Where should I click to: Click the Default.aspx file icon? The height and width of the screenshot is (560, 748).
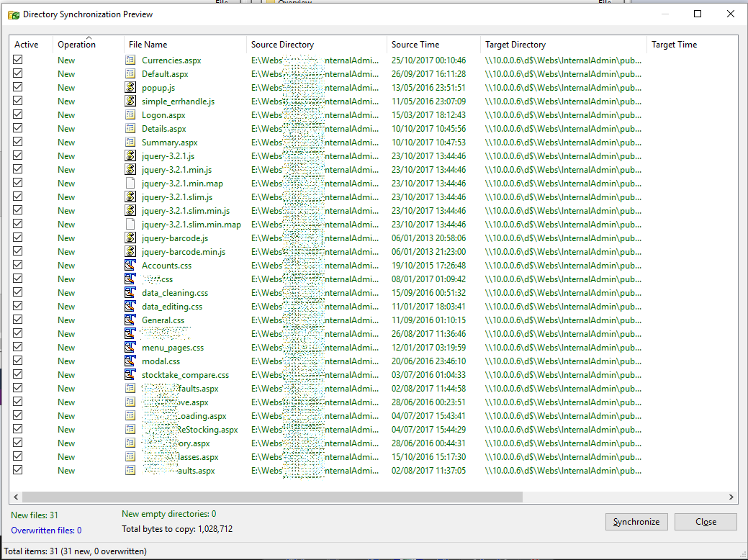pyautogui.click(x=130, y=73)
